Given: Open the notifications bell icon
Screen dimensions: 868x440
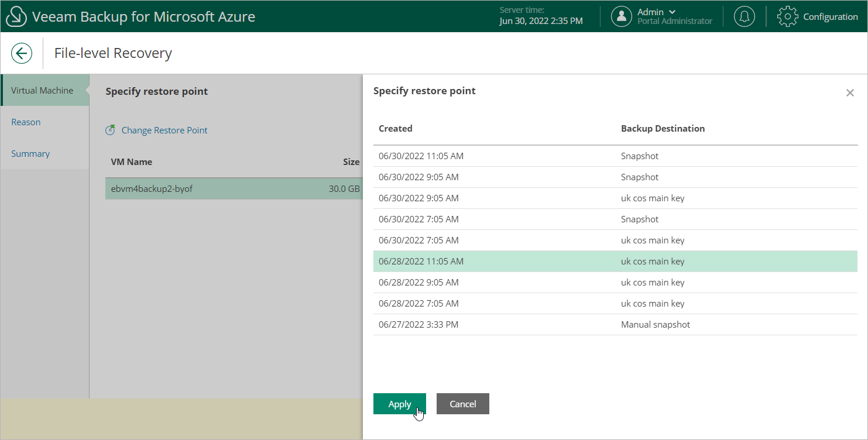Looking at the screenshot, I should (x=744, y=16).
